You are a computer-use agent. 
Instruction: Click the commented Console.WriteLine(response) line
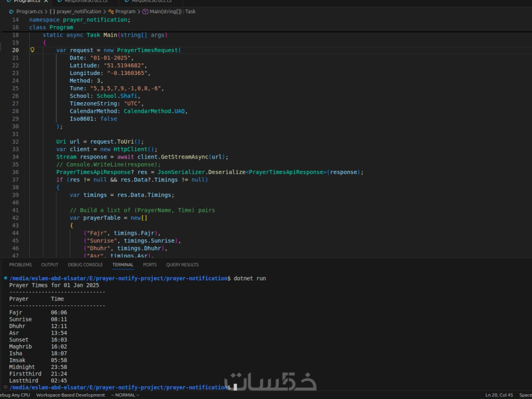click(109, 164)
